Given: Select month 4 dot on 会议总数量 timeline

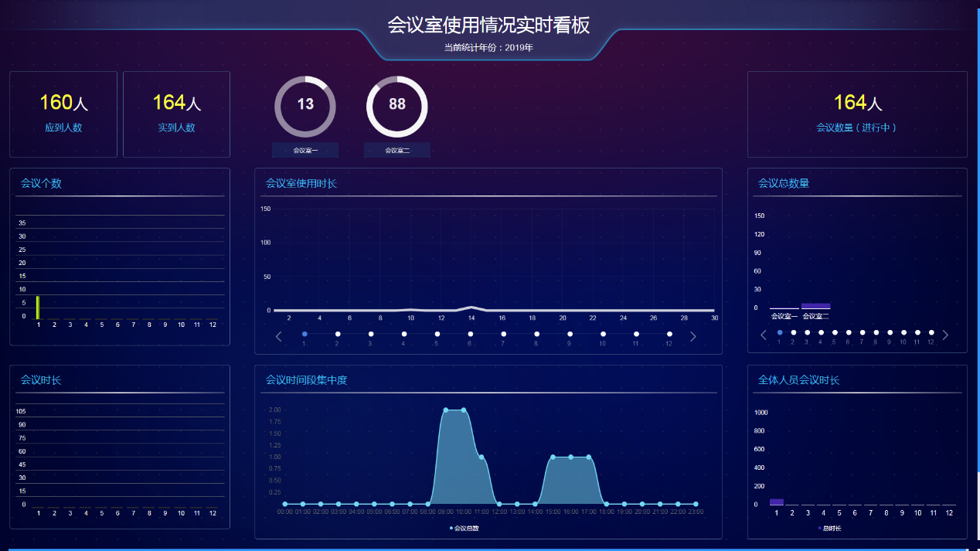Looking at the screenshot, I should tap(821, 332).
